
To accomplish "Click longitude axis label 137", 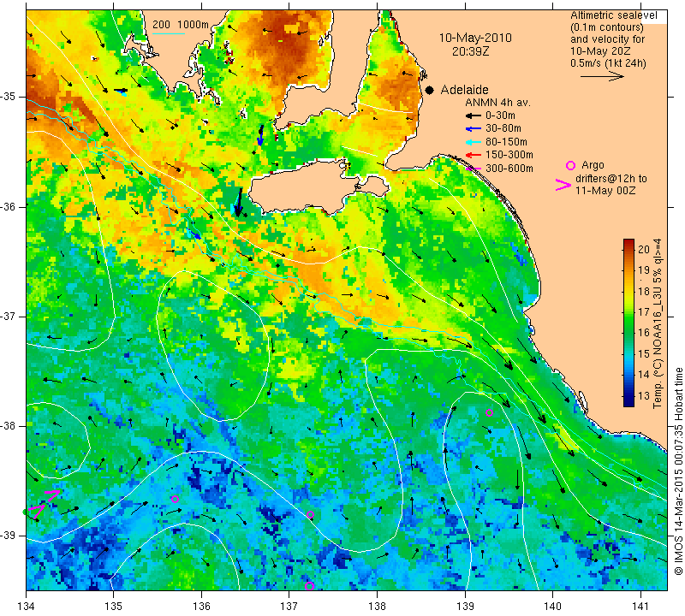I will click(x=289, y=607).
